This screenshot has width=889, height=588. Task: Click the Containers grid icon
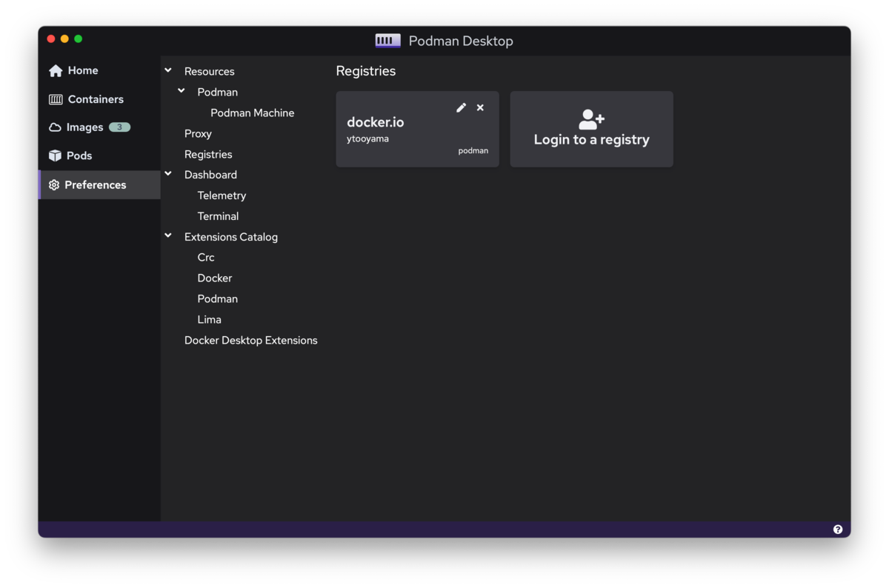tap(56, 99)
